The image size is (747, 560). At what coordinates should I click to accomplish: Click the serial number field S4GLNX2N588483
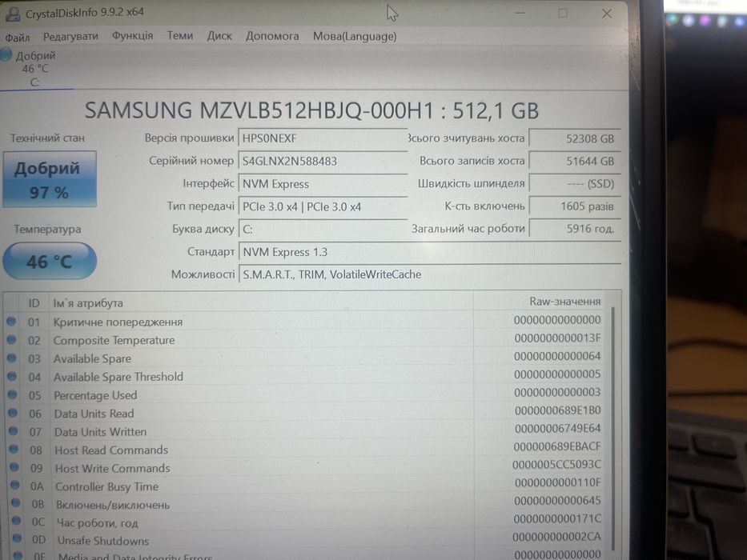point(322,161)
